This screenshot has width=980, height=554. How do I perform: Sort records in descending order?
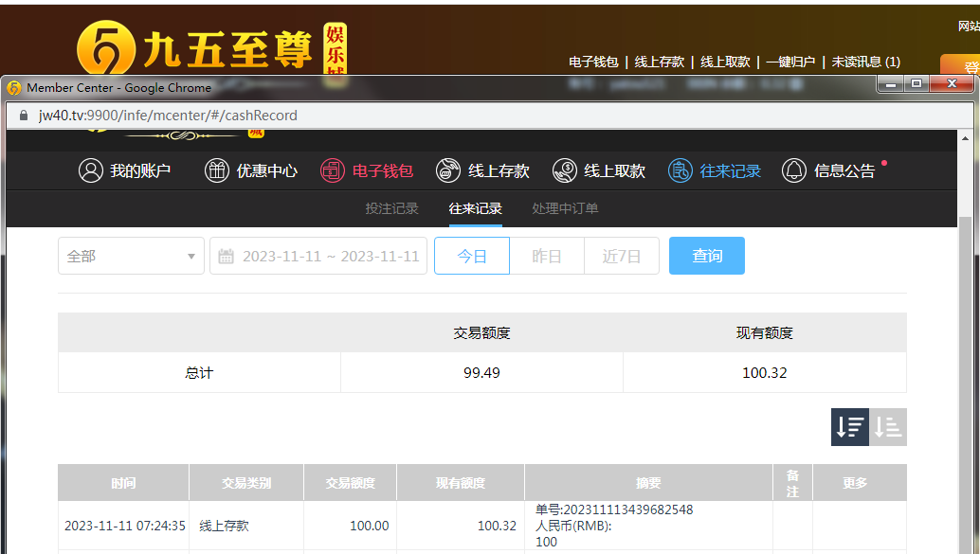[x=849, y=427]
